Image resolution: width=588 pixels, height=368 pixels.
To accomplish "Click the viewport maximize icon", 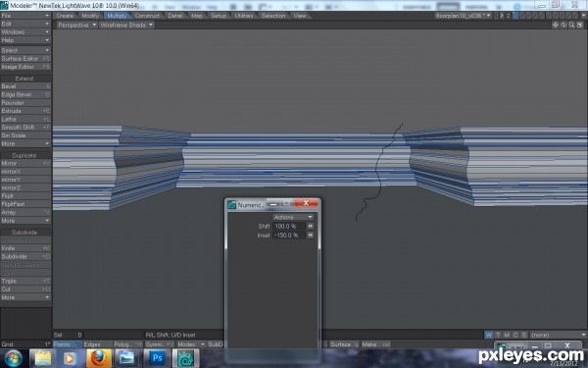I will pyautogui.click(x=580, y=25).
